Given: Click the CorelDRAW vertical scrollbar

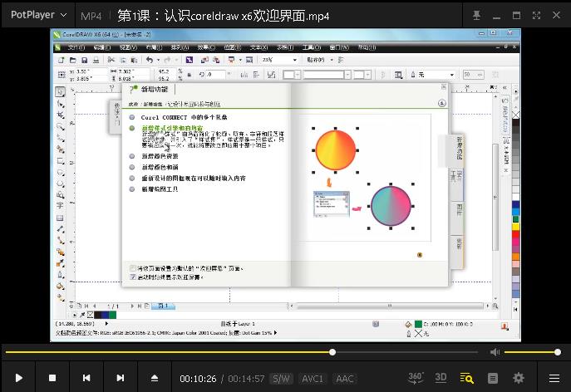Looking at the screenshot, I should point(495,197).
